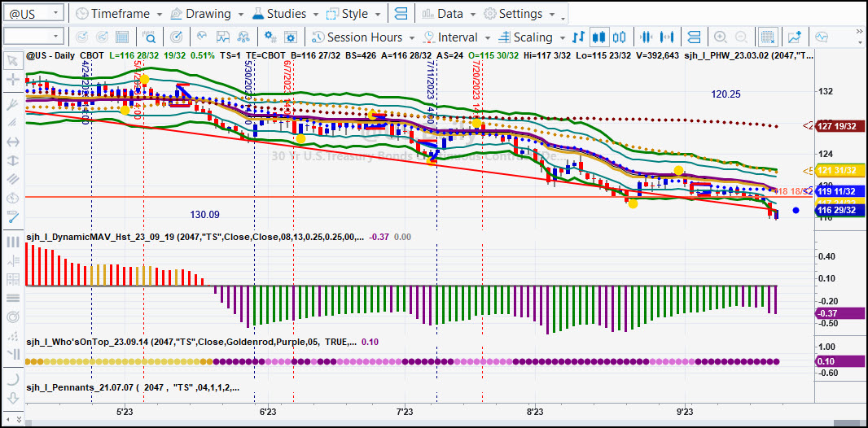
Task: Select the horizontal double-arrow tool
Action: (12, 142)
